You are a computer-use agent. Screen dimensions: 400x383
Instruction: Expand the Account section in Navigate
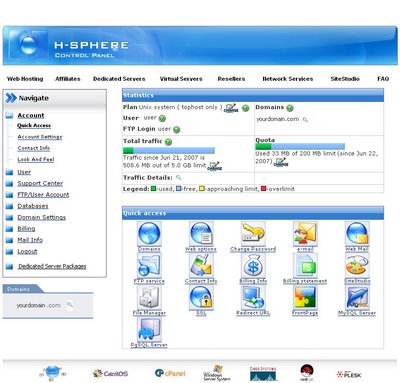31,115
